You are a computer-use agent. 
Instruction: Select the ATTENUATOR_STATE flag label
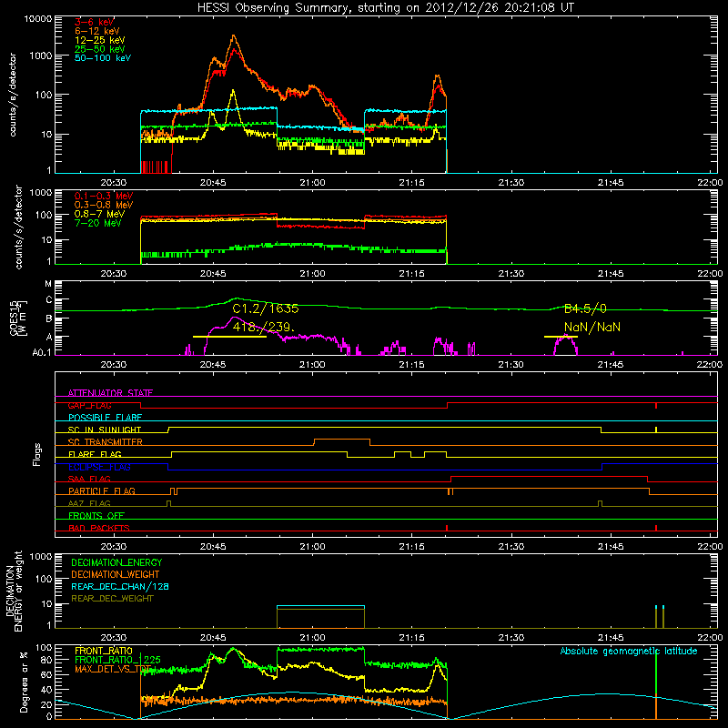point(110,393)
